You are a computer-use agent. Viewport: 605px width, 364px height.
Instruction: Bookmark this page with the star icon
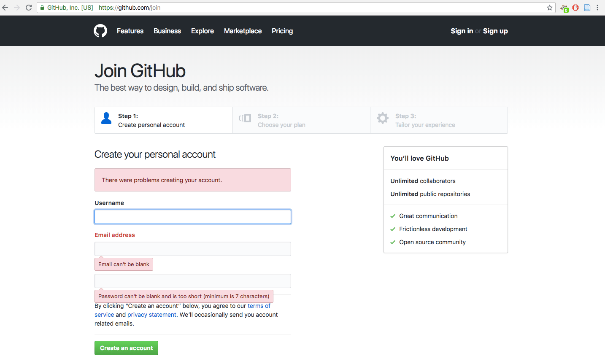pos(550,8)
